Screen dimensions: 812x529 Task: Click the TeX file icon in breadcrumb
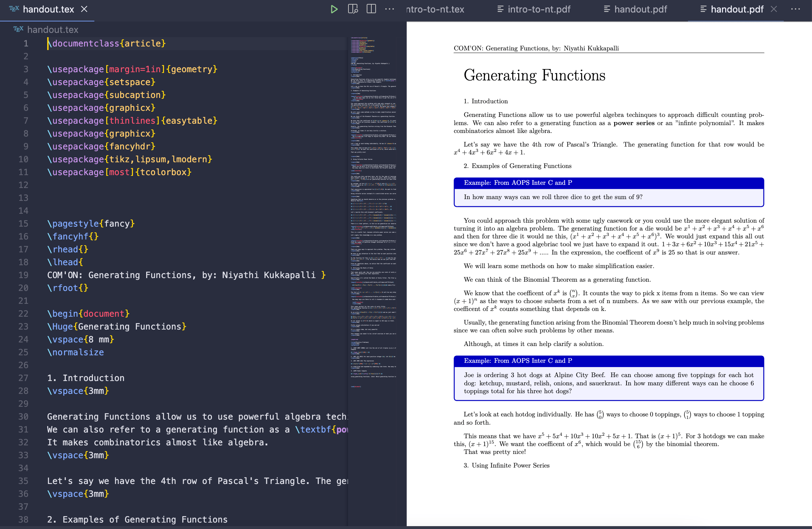[x=18, y=29]
